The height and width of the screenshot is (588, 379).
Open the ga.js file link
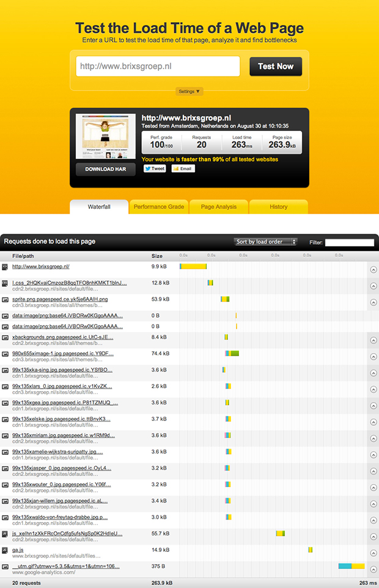coord(18,550)
